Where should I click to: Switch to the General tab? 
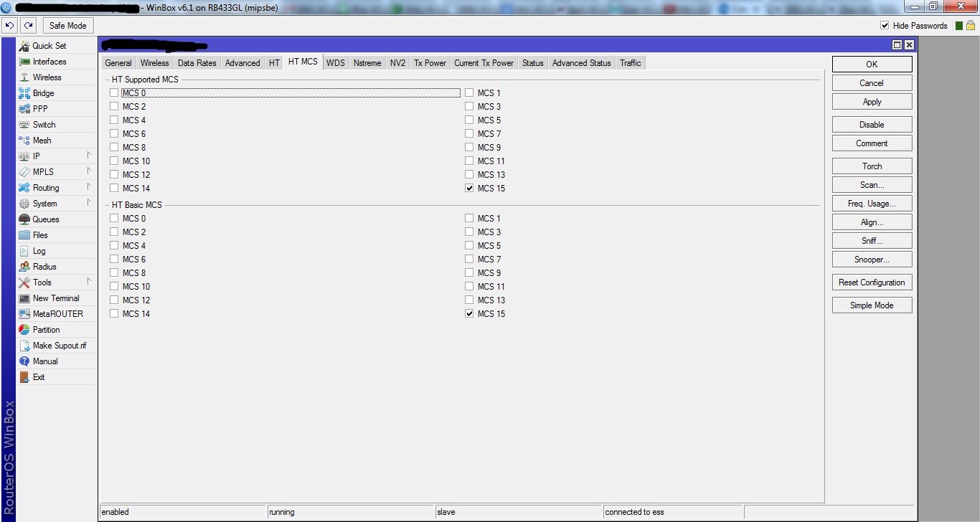coord(118,63)
